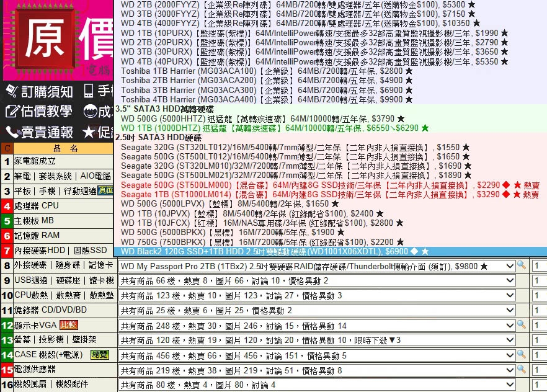Click the 燒錄器 CD/DVD/BD category label
The image size is (547, 392).
coord(50,310)
